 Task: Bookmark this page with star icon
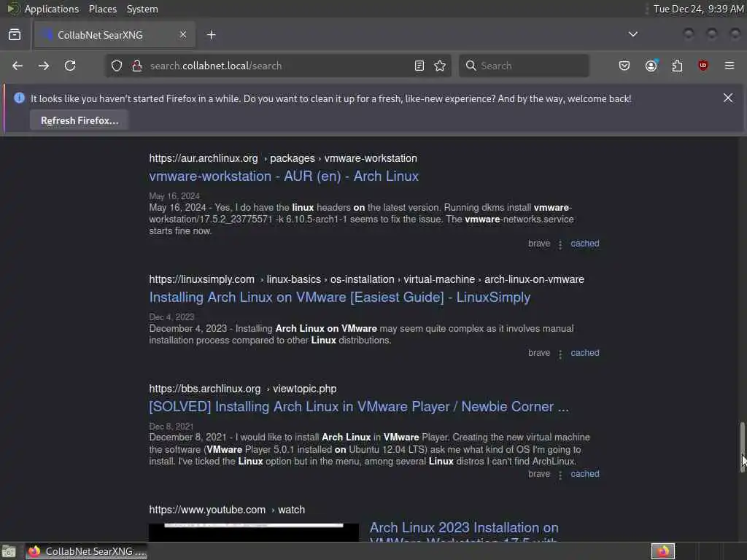point(440,66)
